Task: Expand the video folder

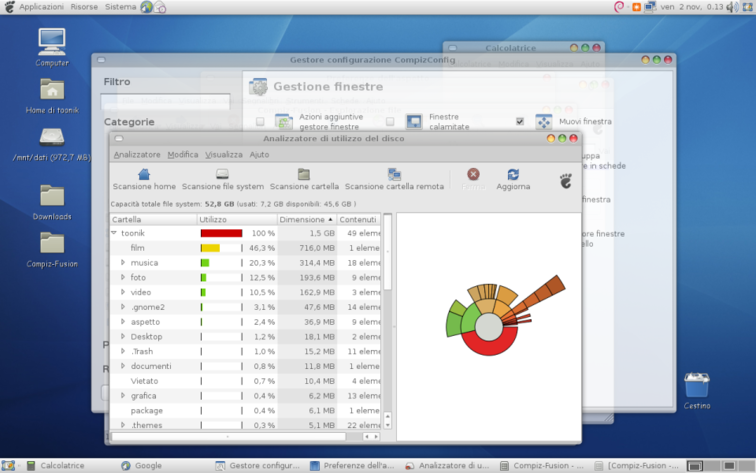Action: pyautogui.click(x=123, y=292)
